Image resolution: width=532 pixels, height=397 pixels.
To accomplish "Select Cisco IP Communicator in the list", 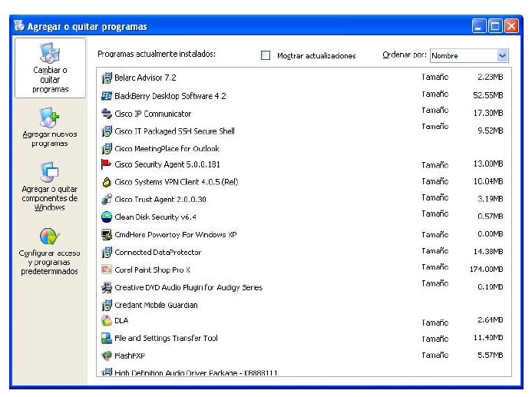I will (x=153, y=114).
